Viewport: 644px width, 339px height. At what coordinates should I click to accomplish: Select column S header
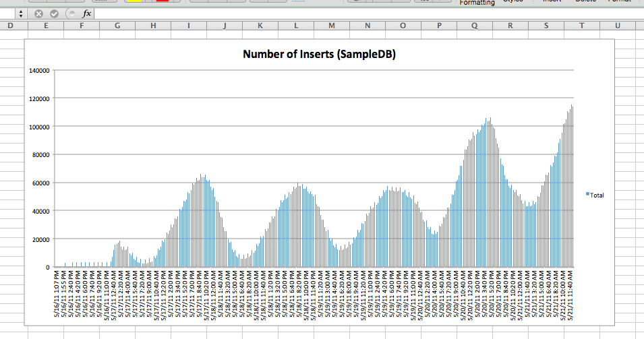pos(546,26)
